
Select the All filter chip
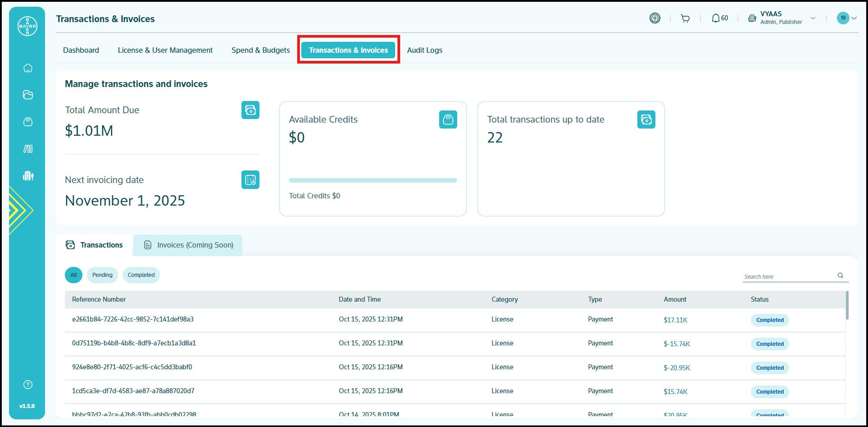(74, 275)
